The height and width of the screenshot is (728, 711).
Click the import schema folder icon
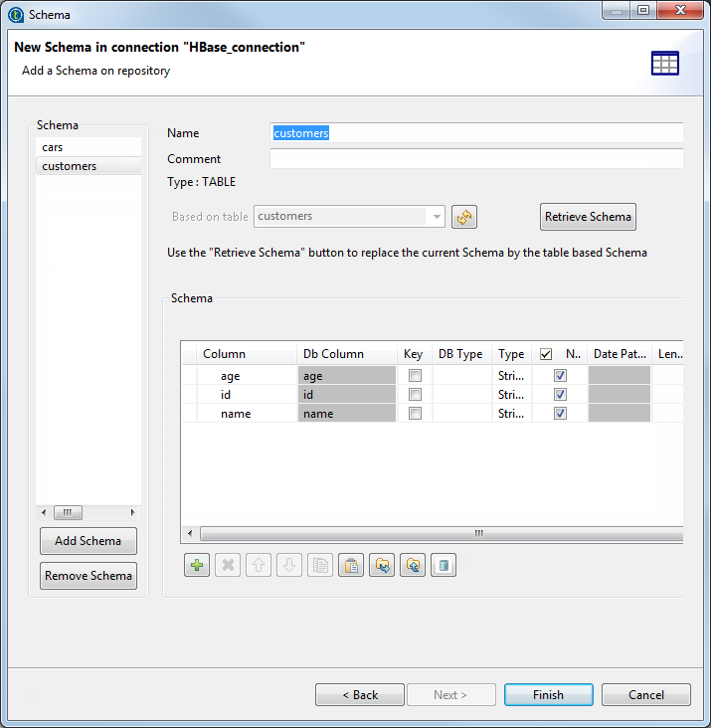(x=382, y=565)
